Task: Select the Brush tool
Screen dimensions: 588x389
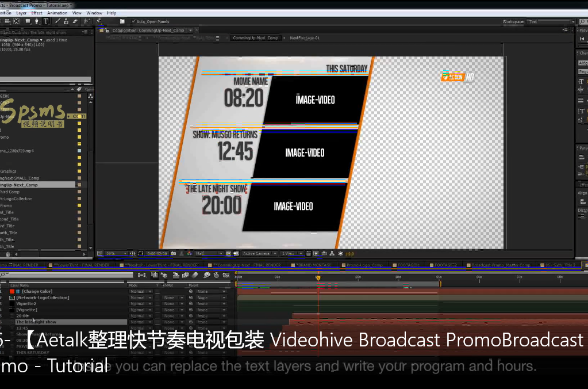Action: (57, 21)
